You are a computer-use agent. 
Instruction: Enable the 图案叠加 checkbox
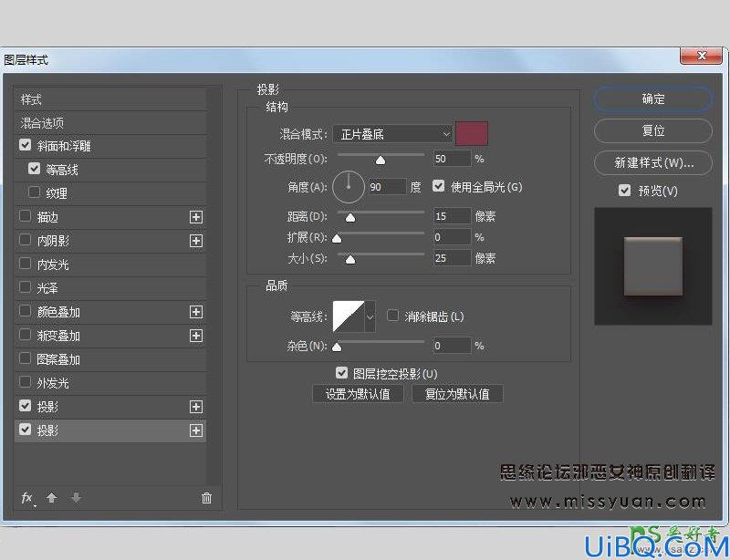(26, 358)
